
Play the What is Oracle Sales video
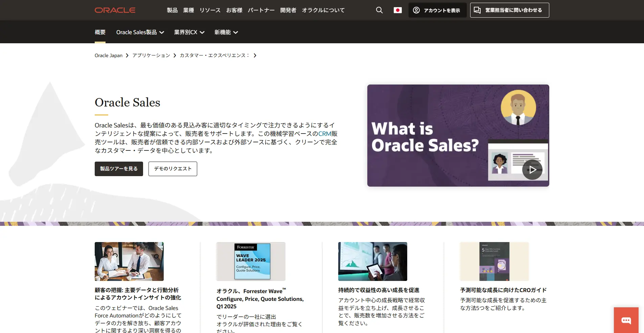532,170
